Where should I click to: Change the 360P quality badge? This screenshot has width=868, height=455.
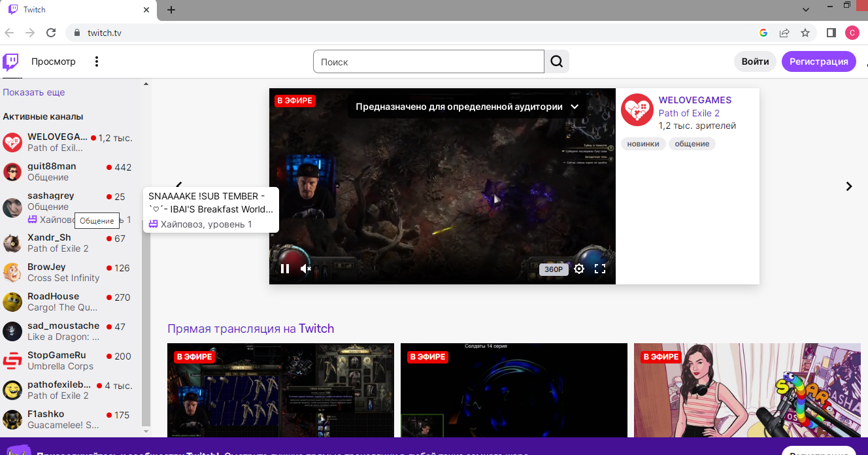(x=554, y=269)
